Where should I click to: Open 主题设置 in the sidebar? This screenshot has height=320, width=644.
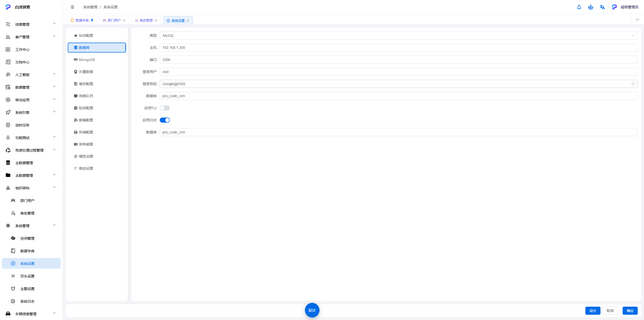pos(31,289)
